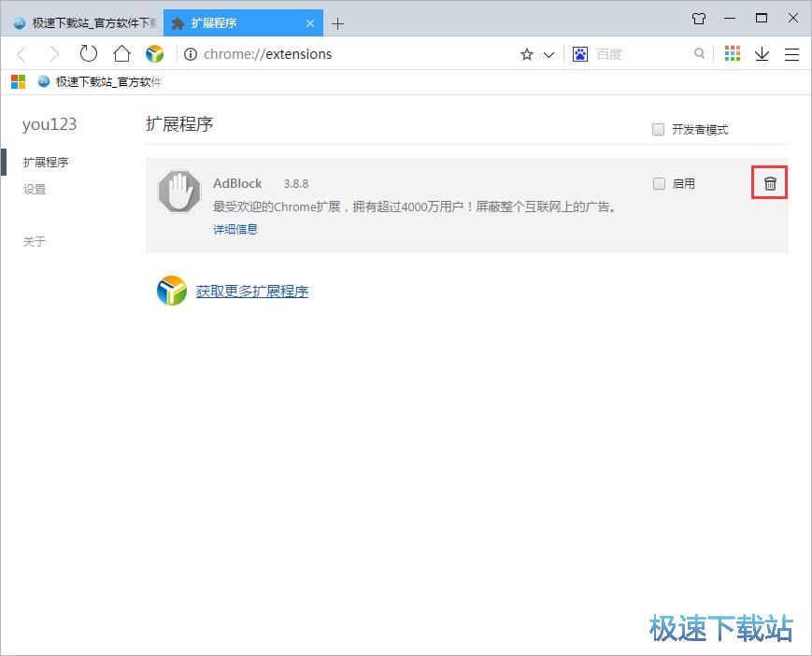Click the search magnifier icon

tap(699, 53)
